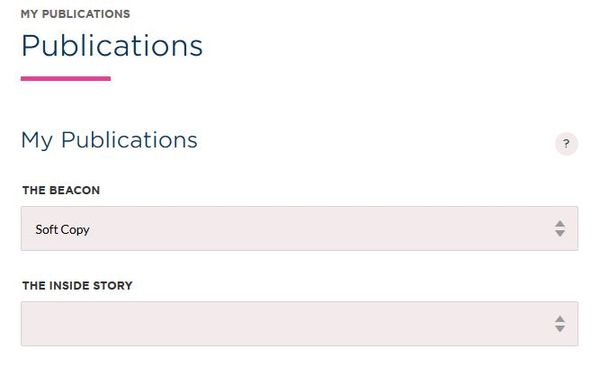Click the Publications page title
Viewport: 600px width, 366px height.
pos(112,46)
